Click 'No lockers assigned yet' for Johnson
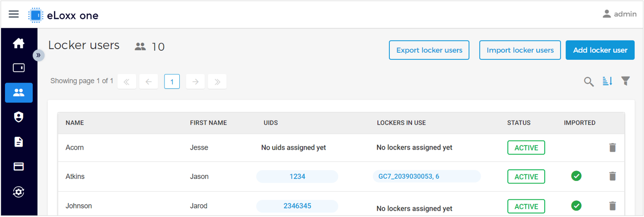Viewport: 644px width, 217px height. click(x=415, y=208)
